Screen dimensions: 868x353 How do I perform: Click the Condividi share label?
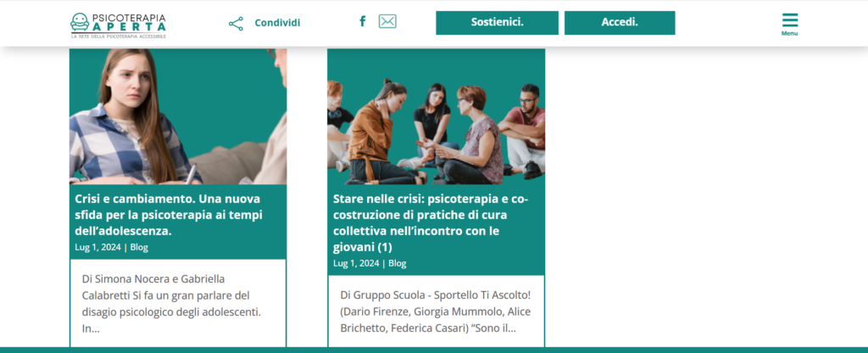click(x=277, y=23)
